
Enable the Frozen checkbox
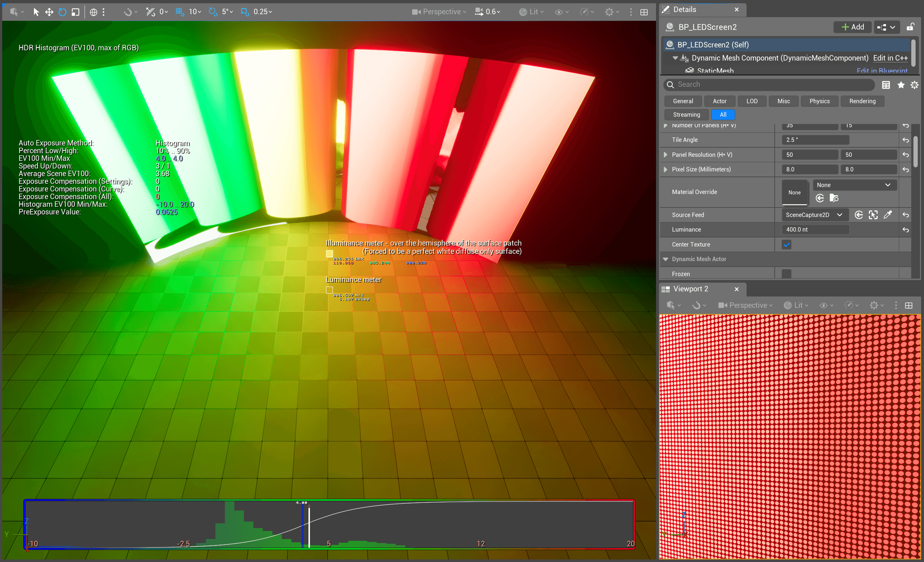click(786, 274)
